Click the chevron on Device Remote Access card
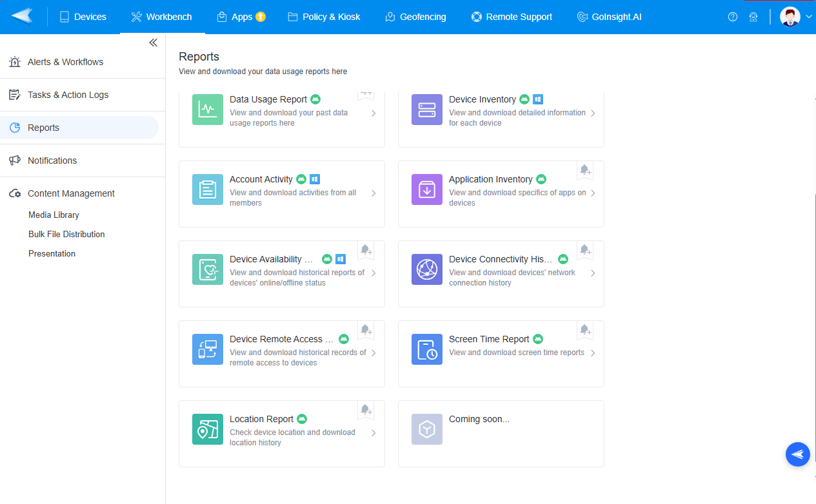 373,353
